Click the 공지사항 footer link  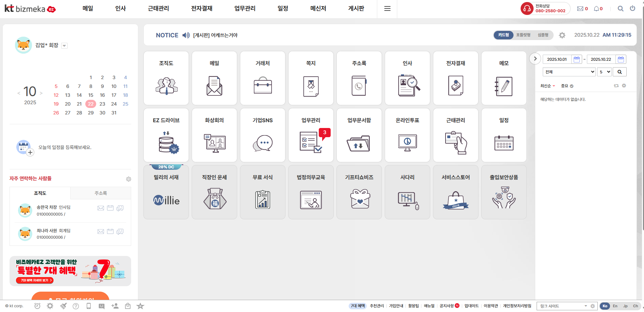pos(447,306)
